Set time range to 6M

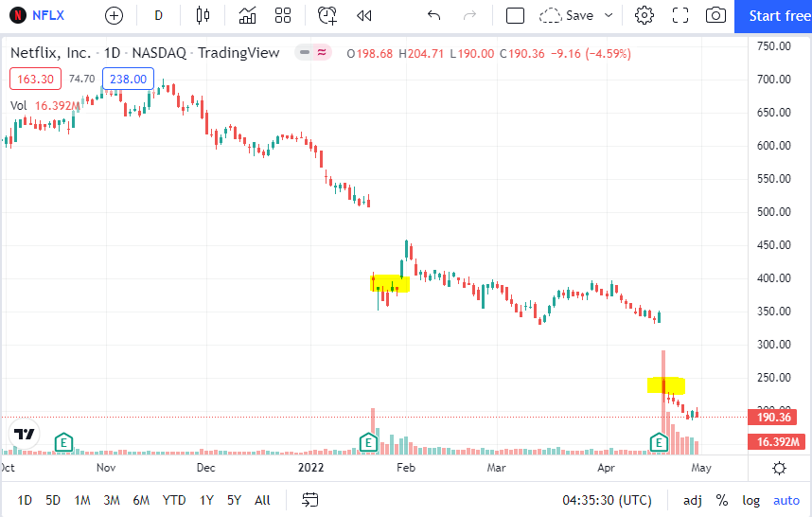[x=141, y=500]
